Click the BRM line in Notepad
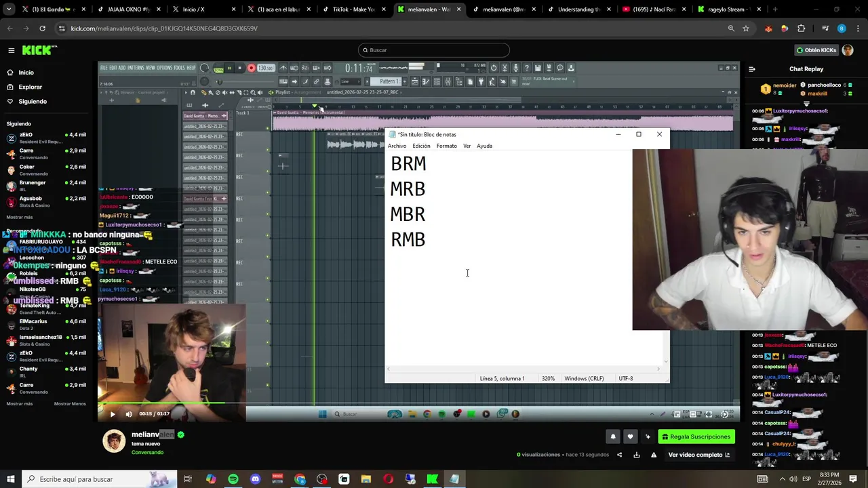The width and height of the screenshot is (868, 488). 408,163
